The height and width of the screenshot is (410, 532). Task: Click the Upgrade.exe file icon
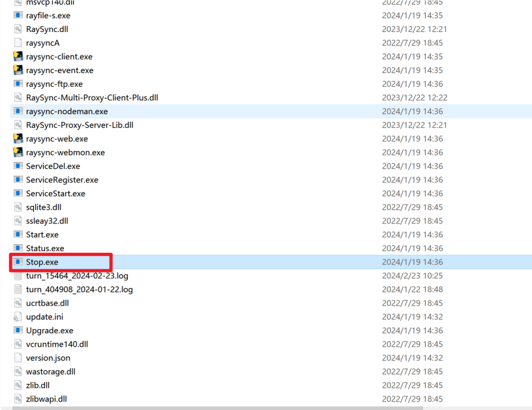click(18, 330)
